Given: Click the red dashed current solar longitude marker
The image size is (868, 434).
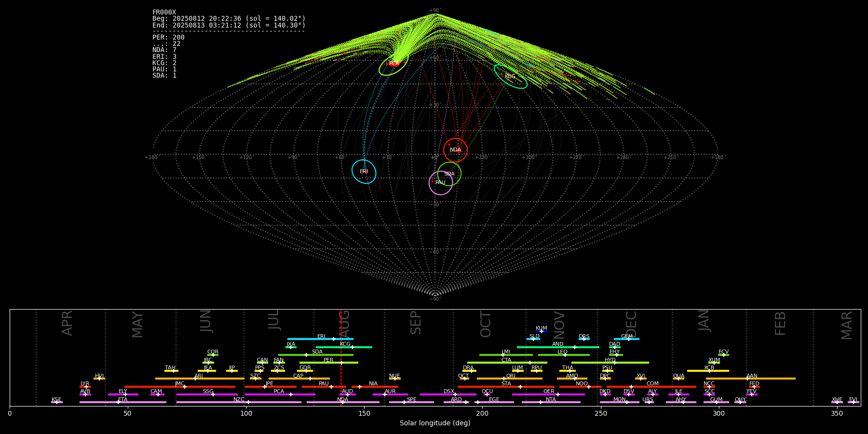Looking at the screenshot, I should 341,357.
